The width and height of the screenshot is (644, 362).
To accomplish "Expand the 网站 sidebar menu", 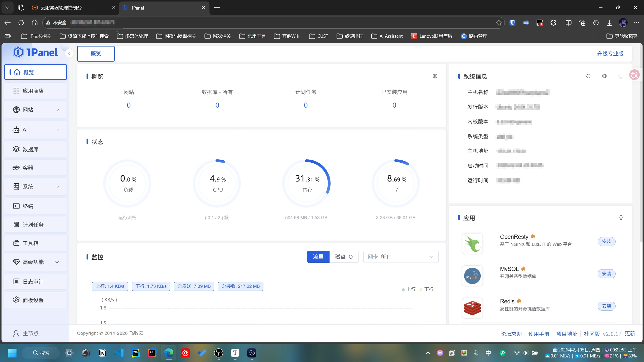I will point(35,110).
